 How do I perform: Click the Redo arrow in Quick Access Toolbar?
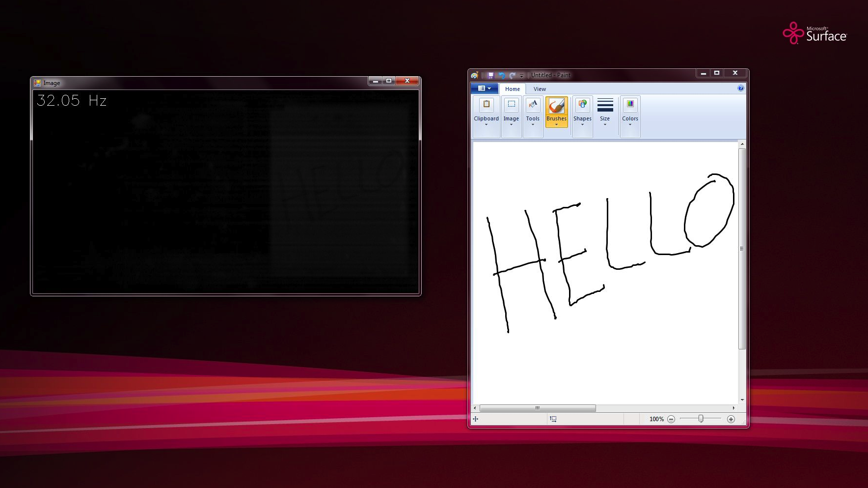pos(512,75)
